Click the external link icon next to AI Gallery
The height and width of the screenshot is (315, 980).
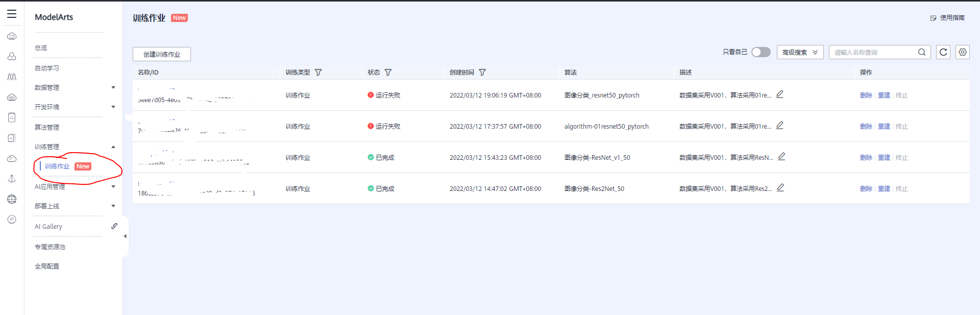tap(114, 226)
